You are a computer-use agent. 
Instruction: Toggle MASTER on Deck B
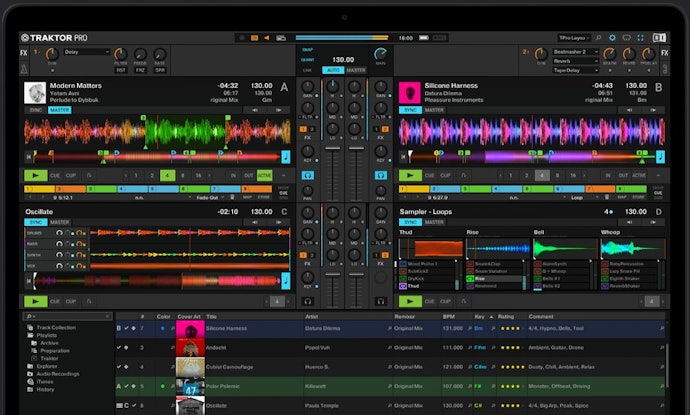coord(434,110)
